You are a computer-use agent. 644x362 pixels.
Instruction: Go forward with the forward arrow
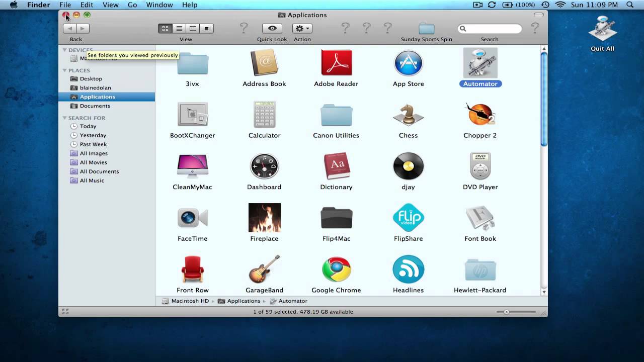(83, 29)
